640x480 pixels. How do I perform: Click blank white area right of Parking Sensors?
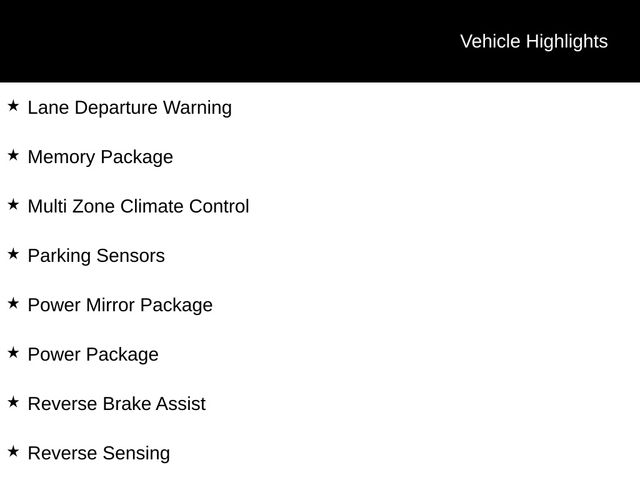[420, 256]
